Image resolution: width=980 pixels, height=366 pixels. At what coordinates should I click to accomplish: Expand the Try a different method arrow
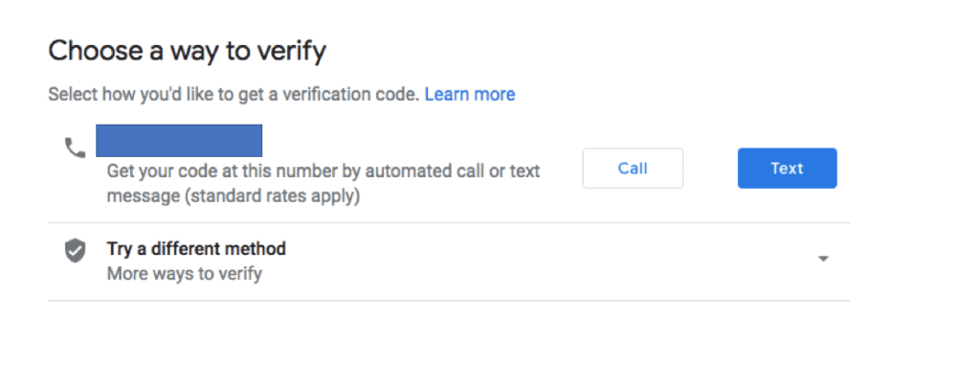(824, 259)
